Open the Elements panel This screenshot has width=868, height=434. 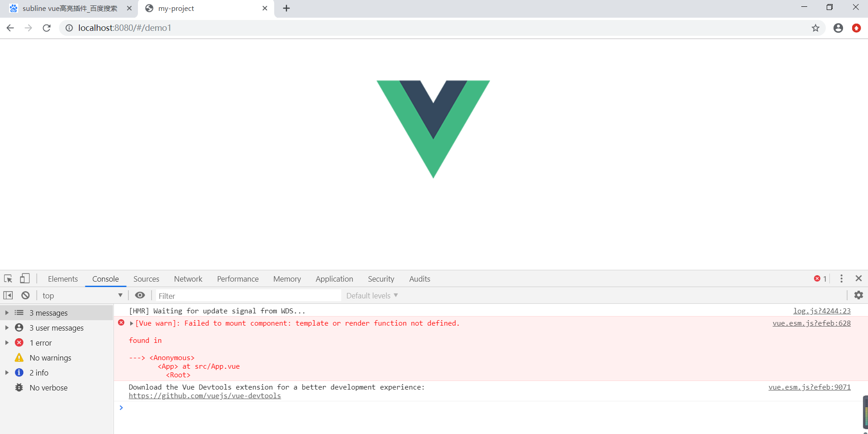coord(63,279)
